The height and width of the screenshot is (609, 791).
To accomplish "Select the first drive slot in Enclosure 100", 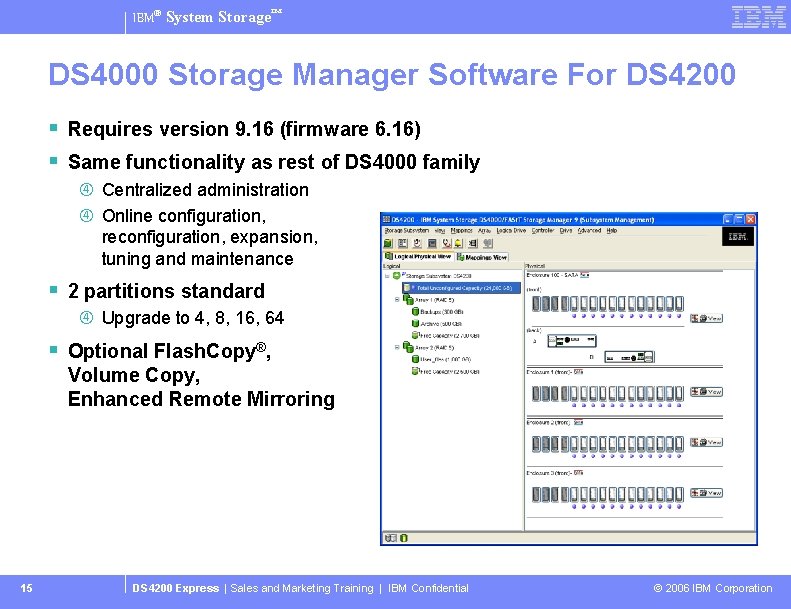I will [536, 304].
